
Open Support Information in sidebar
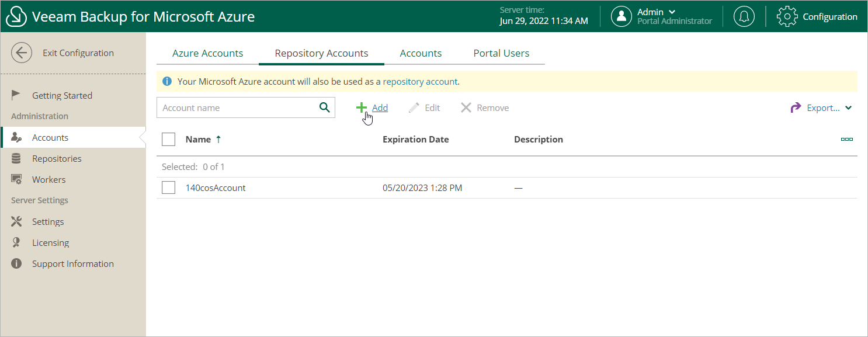pos(73,264)
